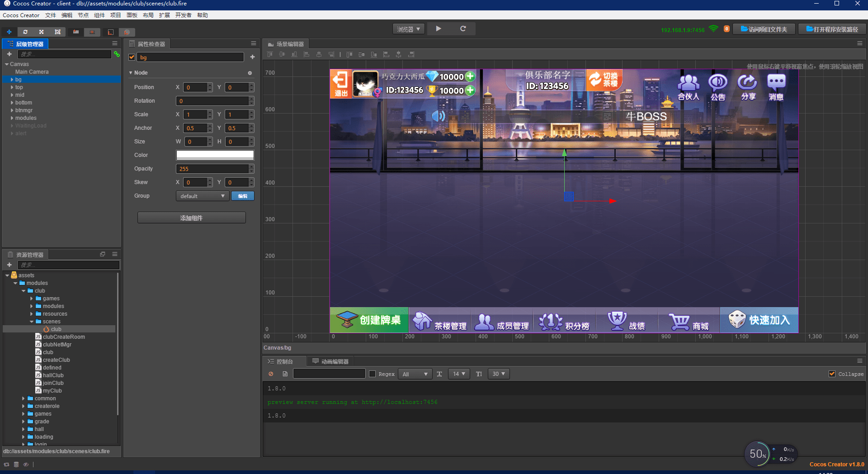Switch to world coordinate mode

[127, 32]
